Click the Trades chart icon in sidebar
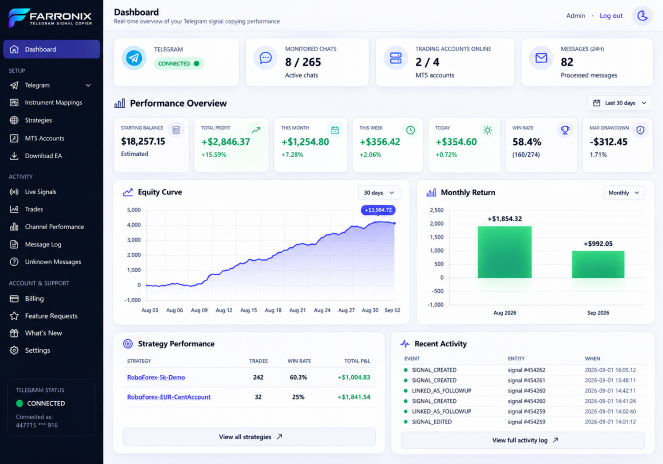This screenshot has height=464, width=663. tap(14, 209)
